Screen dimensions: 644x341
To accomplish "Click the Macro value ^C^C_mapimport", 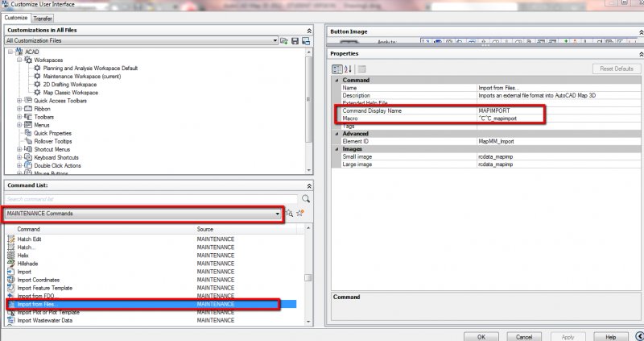I will coord(497,119).
